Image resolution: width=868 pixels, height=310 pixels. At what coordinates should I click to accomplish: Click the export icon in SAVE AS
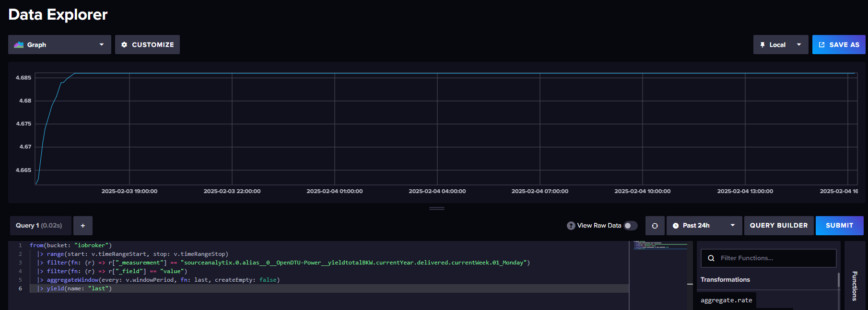822,45
